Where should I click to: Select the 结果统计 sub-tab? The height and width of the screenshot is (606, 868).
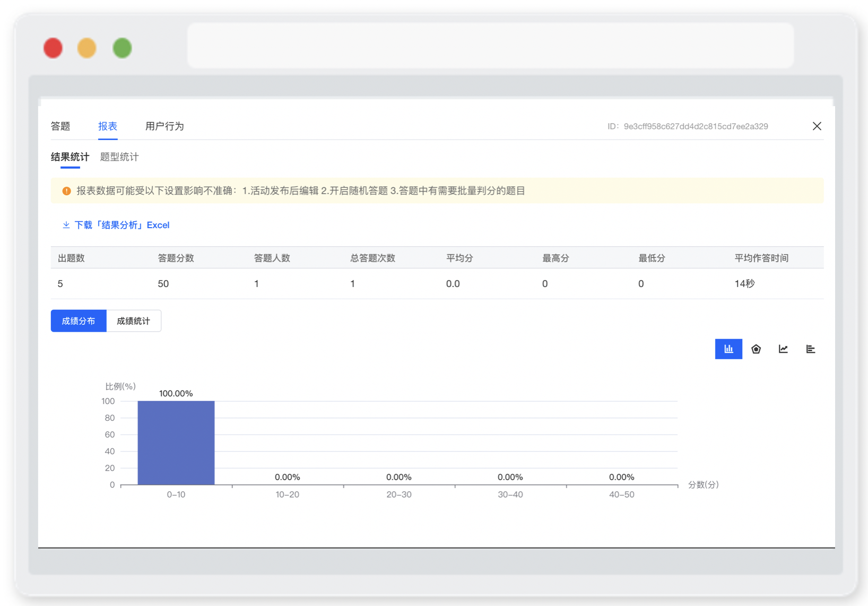tap(70, 157)
